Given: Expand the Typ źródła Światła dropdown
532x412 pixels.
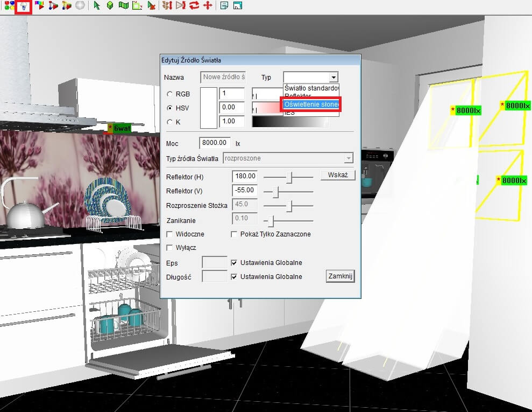Looking at the screenshot, I should pos(349,158).
